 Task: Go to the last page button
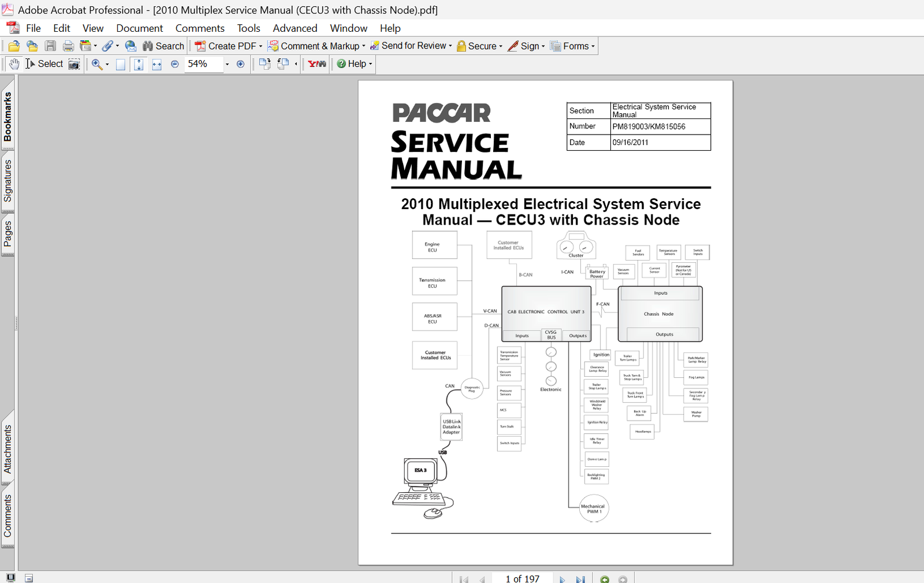point(580,579)
